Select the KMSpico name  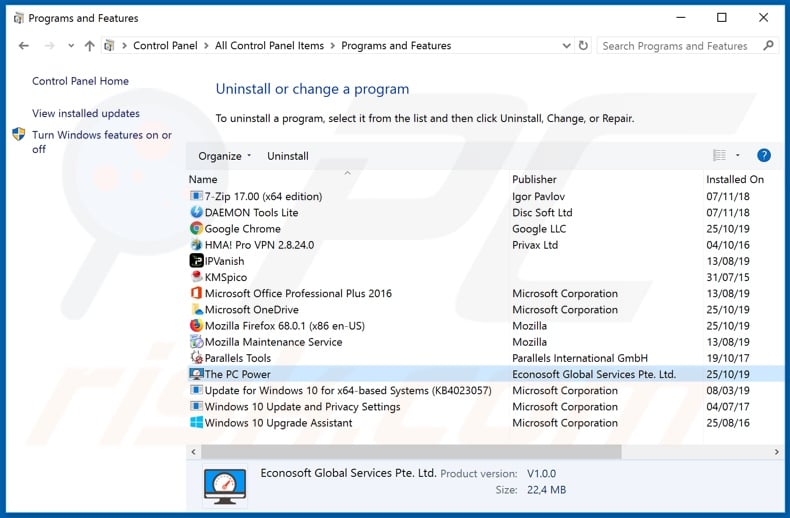pyautogui.click(x=226, y=277)
